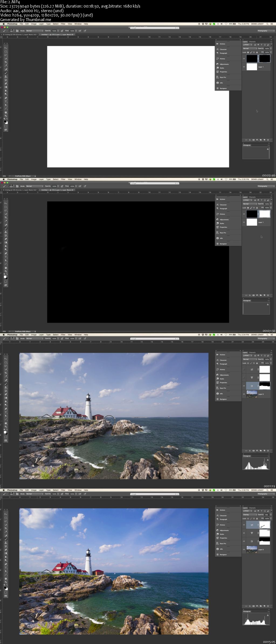
Task: Select the Elliptical Marquee tool in the 00:07:32 frame
Action: 6,207
